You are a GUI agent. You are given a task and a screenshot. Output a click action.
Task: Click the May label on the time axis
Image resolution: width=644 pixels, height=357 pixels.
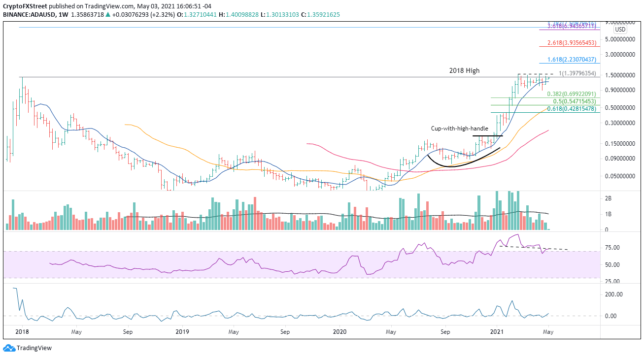[547, 332]
